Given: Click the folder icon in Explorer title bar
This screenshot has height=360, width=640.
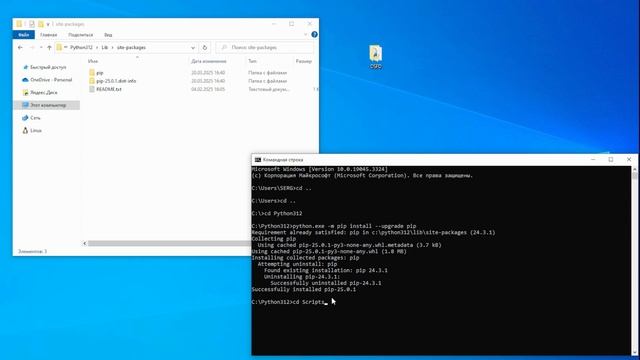Looking at the screenshot, I should click(19, 24).
